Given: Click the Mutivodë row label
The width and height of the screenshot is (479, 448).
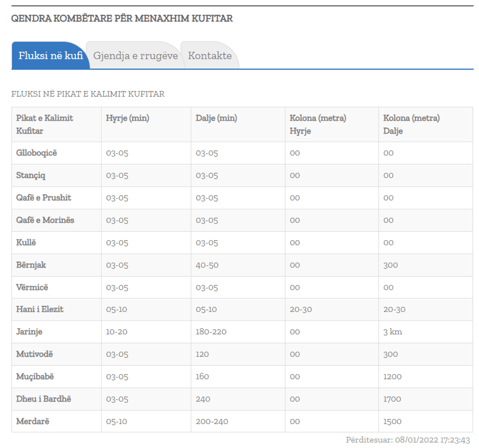Looking at the screenshot, I should (34, 354).
